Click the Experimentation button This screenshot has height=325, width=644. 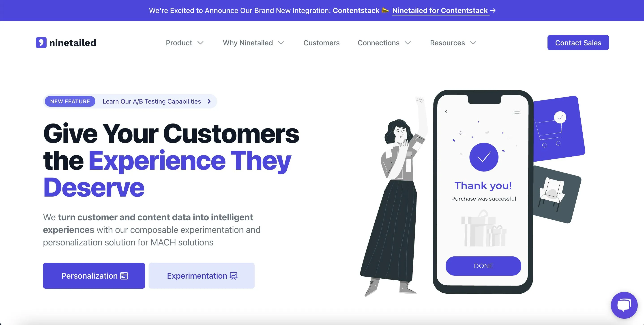tap(202, 276)
